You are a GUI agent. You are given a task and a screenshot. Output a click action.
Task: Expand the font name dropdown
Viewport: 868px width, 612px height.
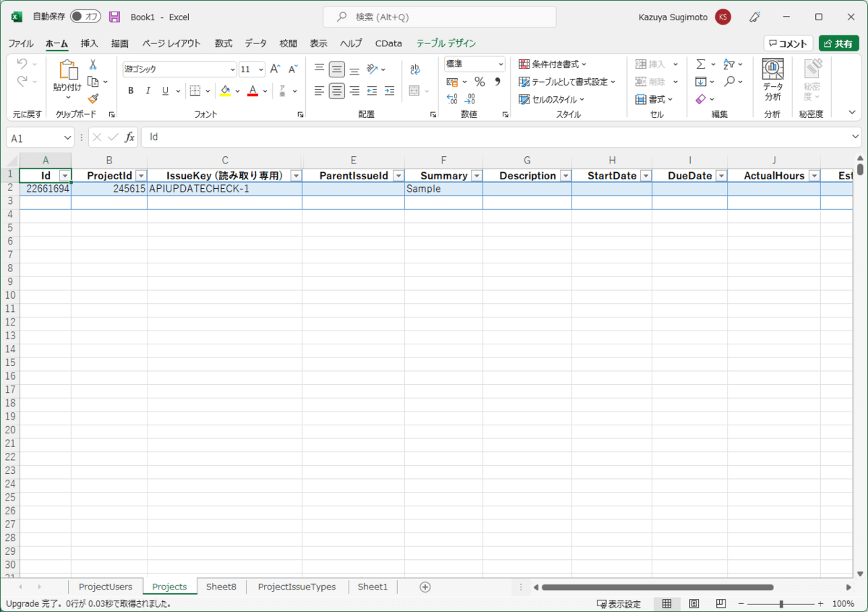[x=232, y=69]
